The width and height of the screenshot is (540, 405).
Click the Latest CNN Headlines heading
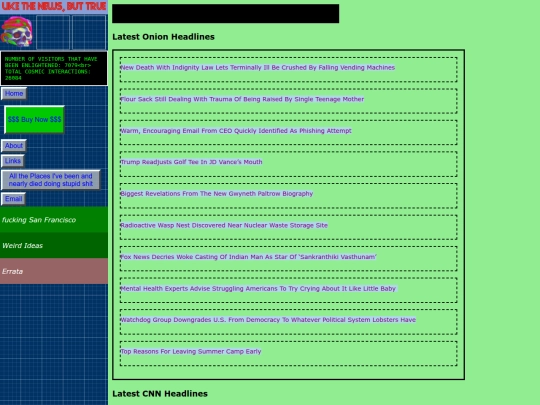click(x=160, y=394)
